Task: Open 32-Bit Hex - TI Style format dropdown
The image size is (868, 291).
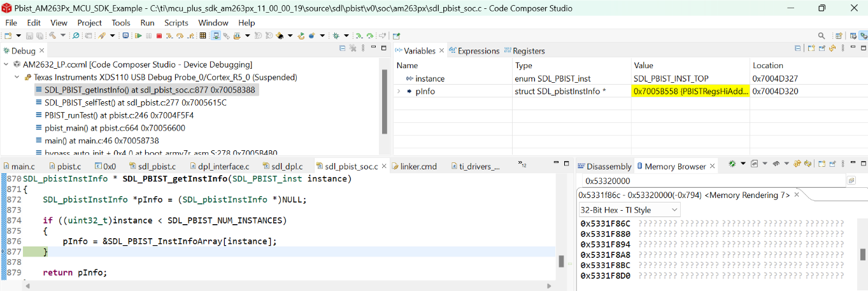Action: [629, 209]
